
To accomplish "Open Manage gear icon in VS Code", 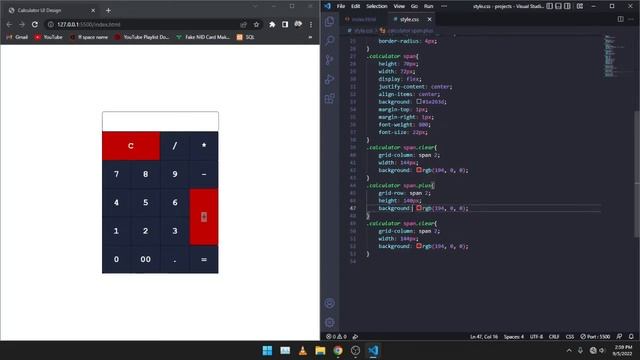I will [x=330, y=322].
